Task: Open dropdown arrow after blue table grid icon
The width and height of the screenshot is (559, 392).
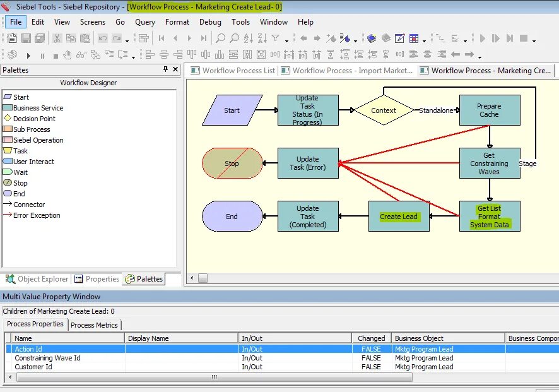Action: 424,41
